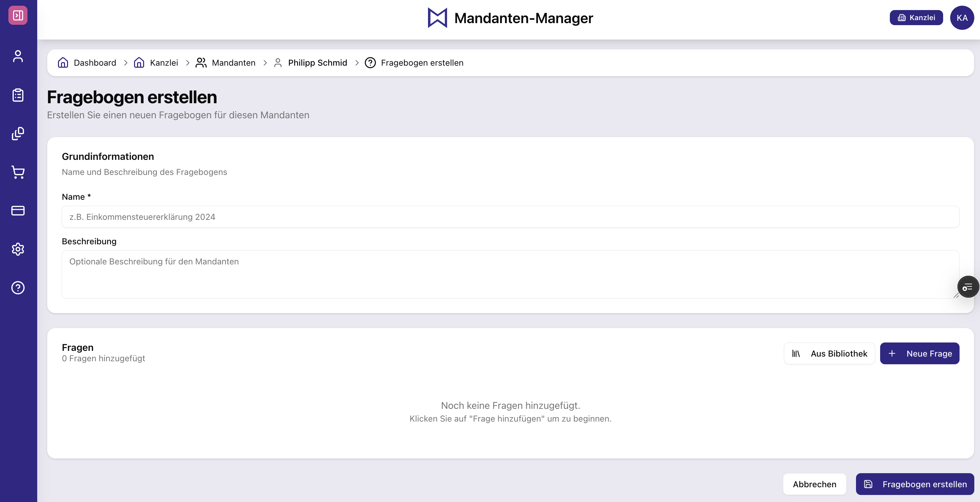Navigate to Dashboard via the breadcrumb
This screenshot has width=980, height=502.
(x=95, y=63)
